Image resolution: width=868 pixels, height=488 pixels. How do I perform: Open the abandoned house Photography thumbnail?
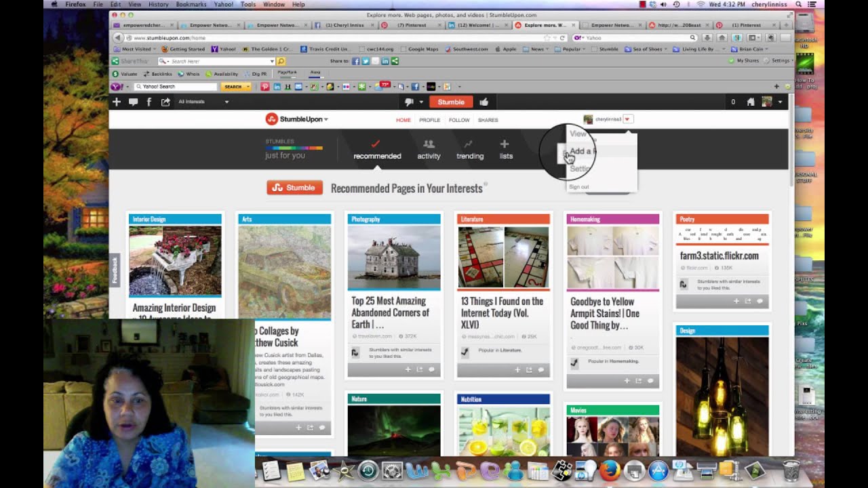(394, 258)
